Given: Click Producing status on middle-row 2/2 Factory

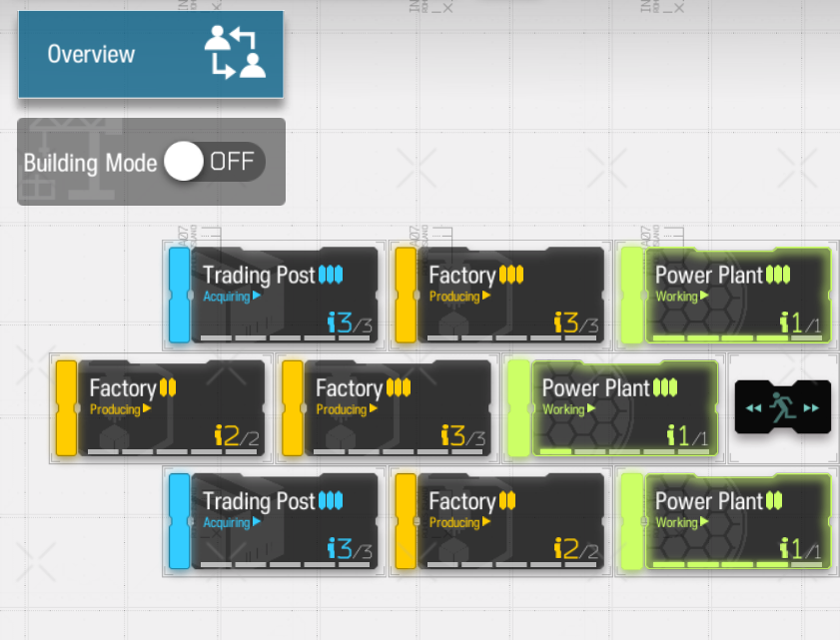Looking at the screenshot, I should click(x=121, y=409).
